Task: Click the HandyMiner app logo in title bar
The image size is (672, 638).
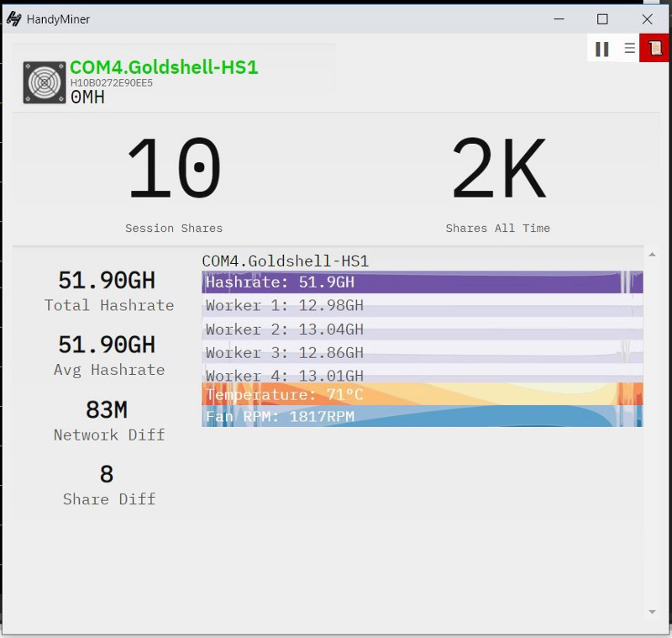Action: point(13,18)
